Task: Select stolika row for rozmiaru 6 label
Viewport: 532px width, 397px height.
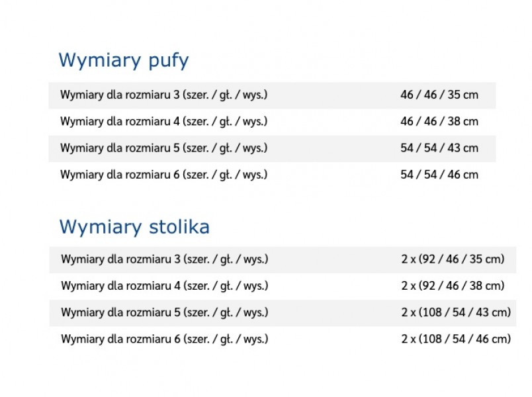Action: [x=165, y=339]
